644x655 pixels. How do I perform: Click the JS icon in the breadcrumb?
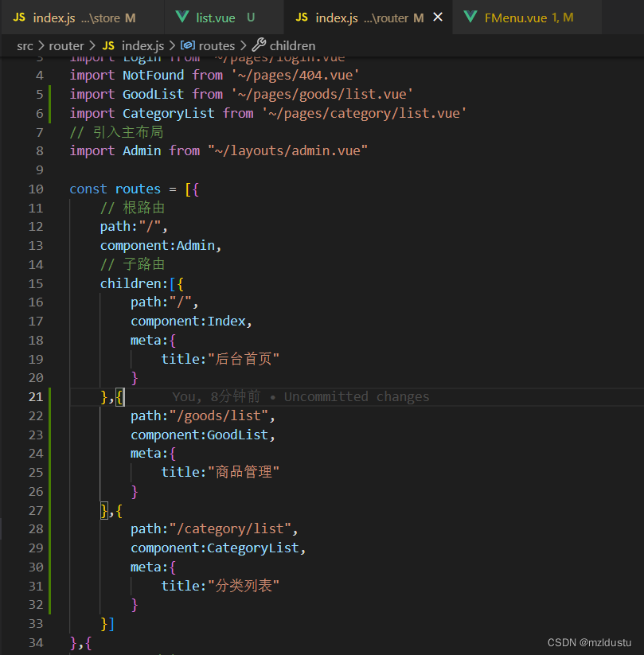pyautogui.click(x=108, y=46)
